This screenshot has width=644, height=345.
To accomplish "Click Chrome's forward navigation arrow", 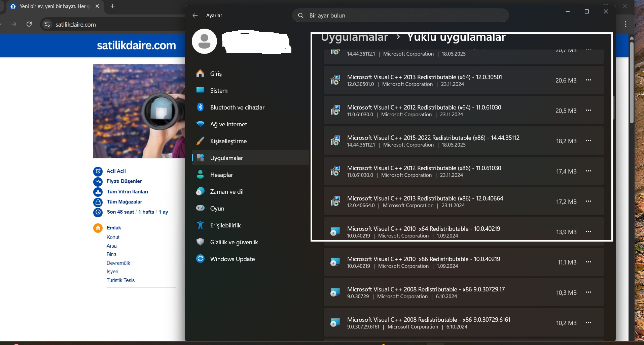I will pyautogui.click(x=14, y=24).
